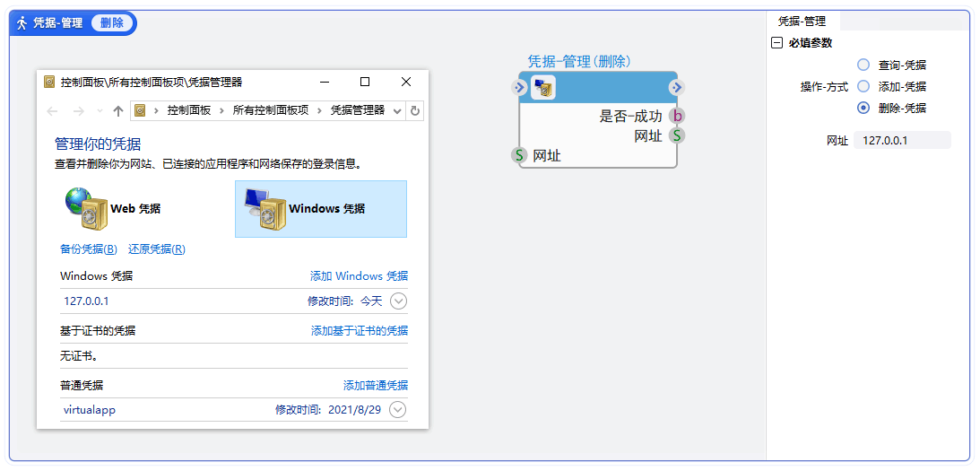Click the 添加 Windows 凭据 link

359,276
